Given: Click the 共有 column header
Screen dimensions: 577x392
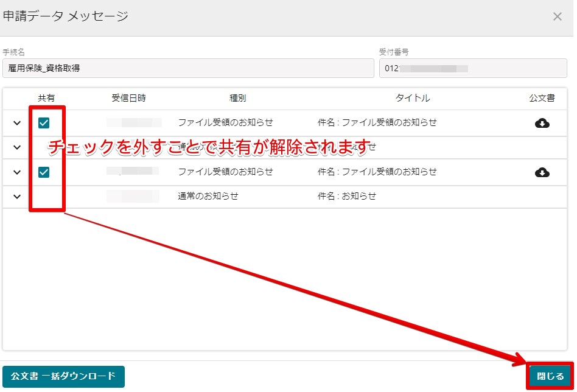Looking at the screenshot, I should 46,98.
